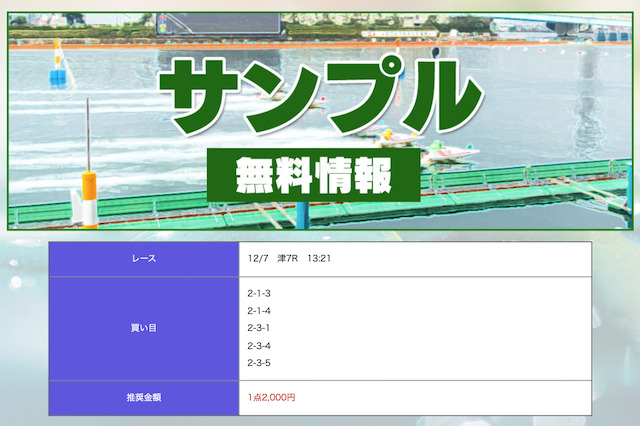Click the 2-1-3 betting combination
This screenshot has width=640, height=426.
coord(259,294)
